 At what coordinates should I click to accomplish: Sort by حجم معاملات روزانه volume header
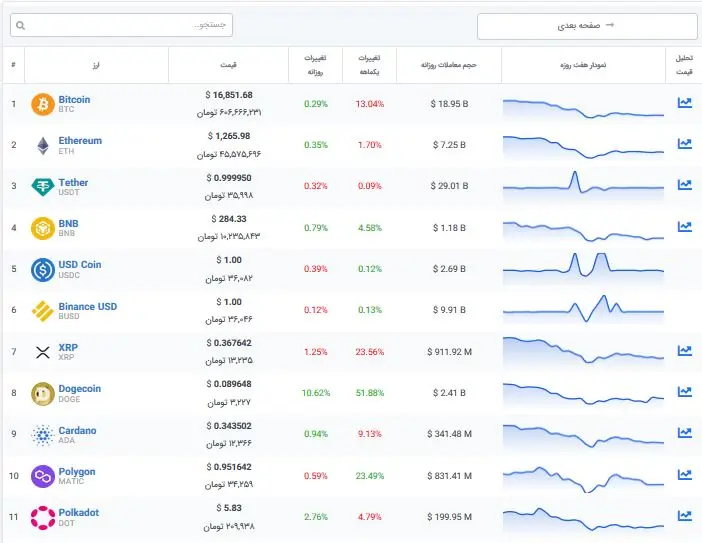click(448, 65)
